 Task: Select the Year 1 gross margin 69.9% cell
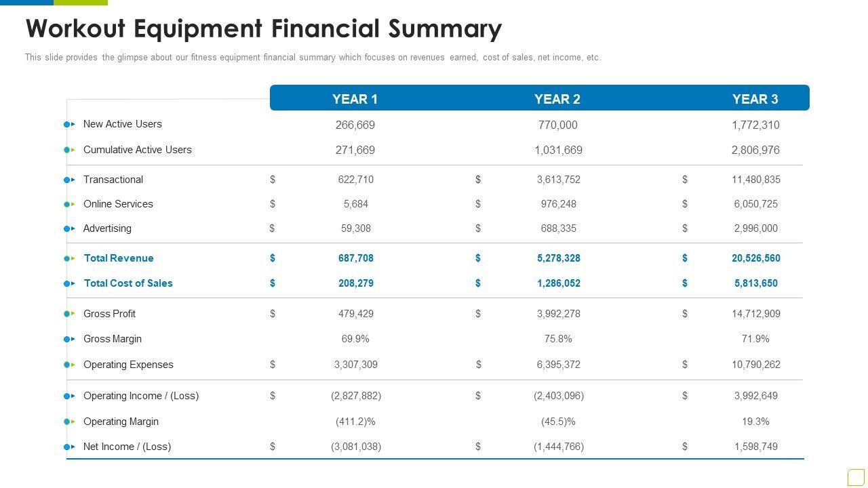pyautogui.click(x=355, y=339)
